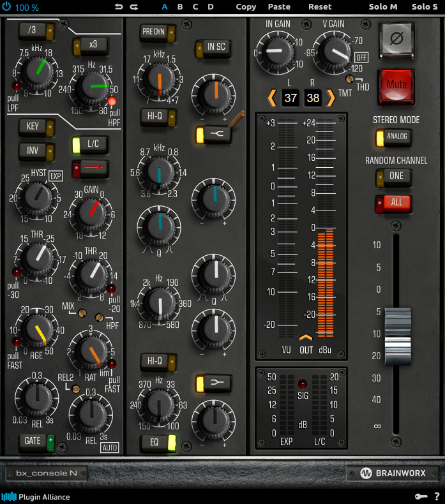Click Reset in the top bar
This screenshot has width=445, height=504.
320,7
